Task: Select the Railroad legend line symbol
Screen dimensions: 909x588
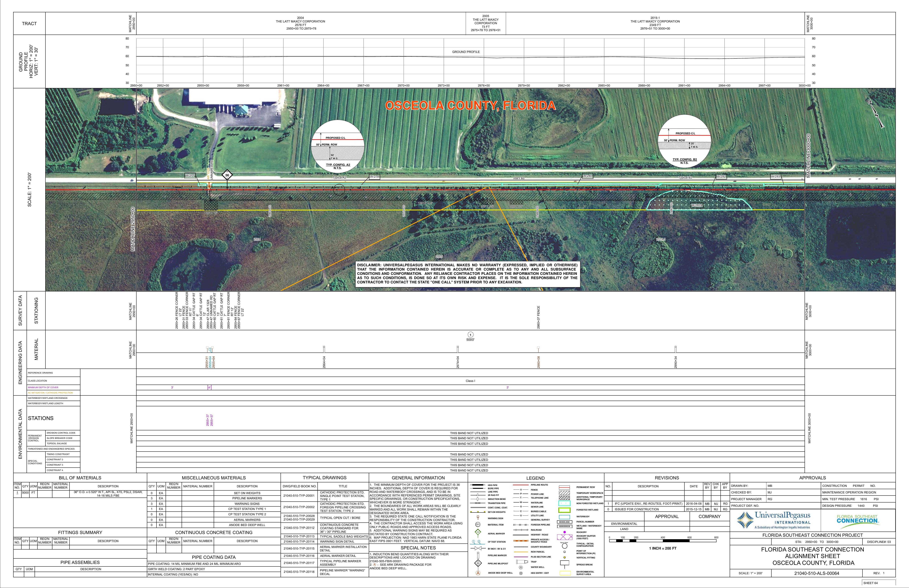Action: (521, 530)
